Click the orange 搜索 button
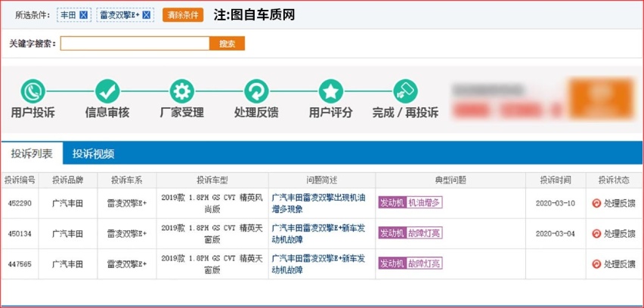644x308 pixels. (x=227, y=44)
